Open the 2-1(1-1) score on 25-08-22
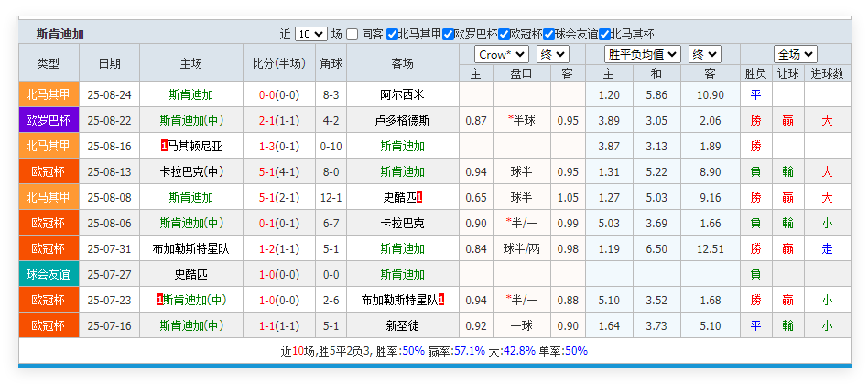The width and height of the screenshot is (868, 384). (x=278, y=120)
